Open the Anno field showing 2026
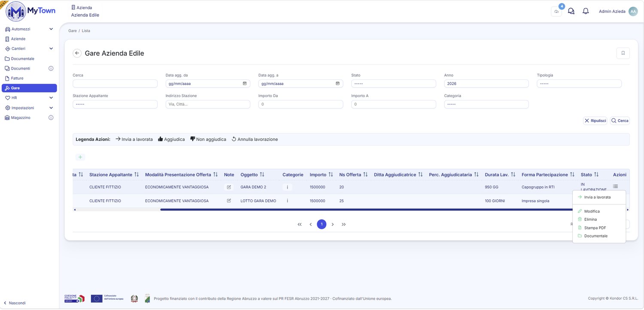 click(486, 84)
